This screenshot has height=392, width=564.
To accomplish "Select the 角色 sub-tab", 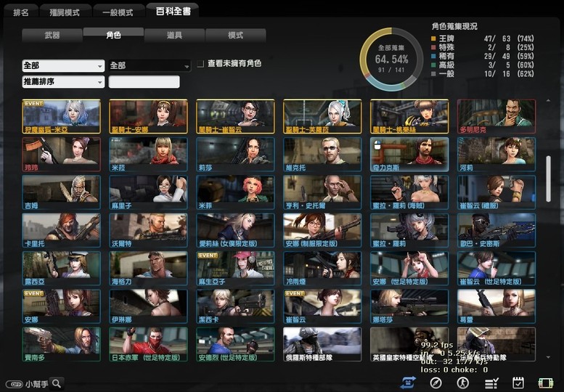I will [x=113, y=35].
